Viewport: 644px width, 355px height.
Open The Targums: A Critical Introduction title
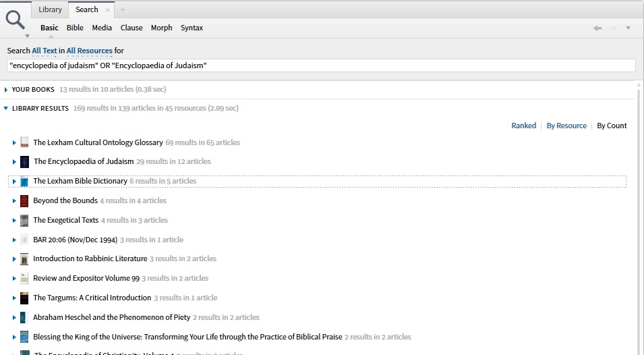point(92,298)
